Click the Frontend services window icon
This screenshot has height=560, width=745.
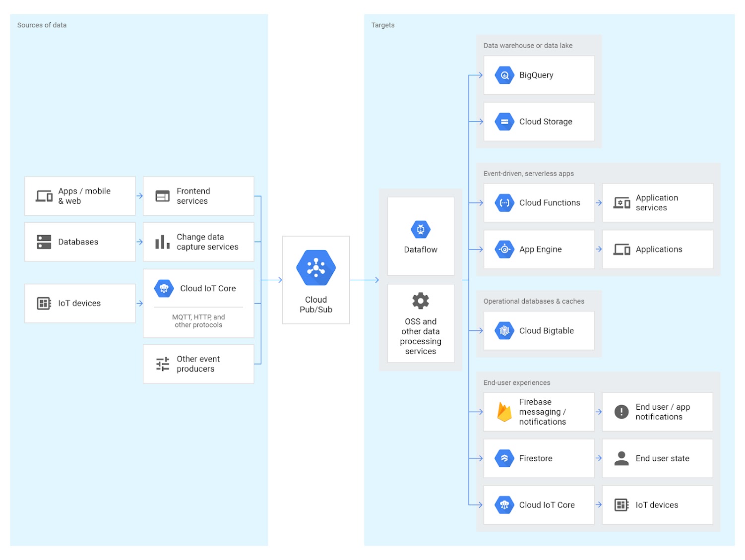163,196
